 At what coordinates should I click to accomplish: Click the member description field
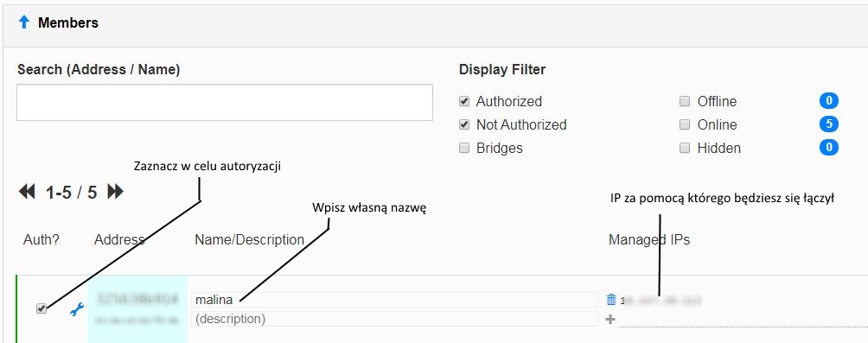tap(395, 319)
